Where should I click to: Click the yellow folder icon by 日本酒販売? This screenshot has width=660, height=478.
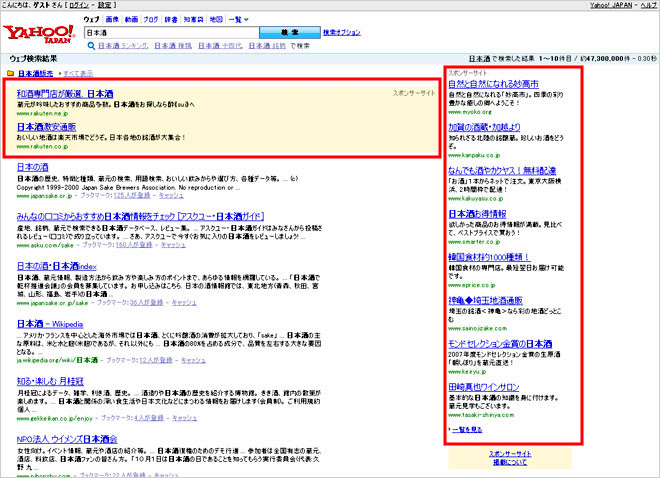11,73
